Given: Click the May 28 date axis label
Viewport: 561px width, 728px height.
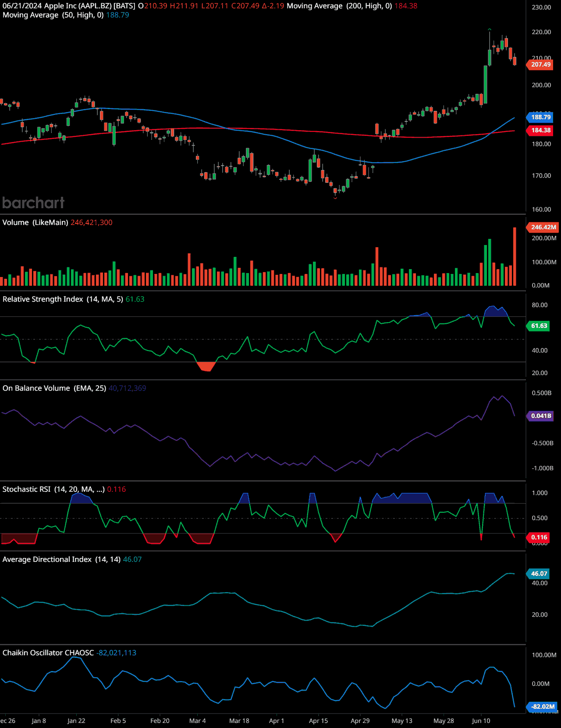Looking at the screenshot, I should 444,721.
